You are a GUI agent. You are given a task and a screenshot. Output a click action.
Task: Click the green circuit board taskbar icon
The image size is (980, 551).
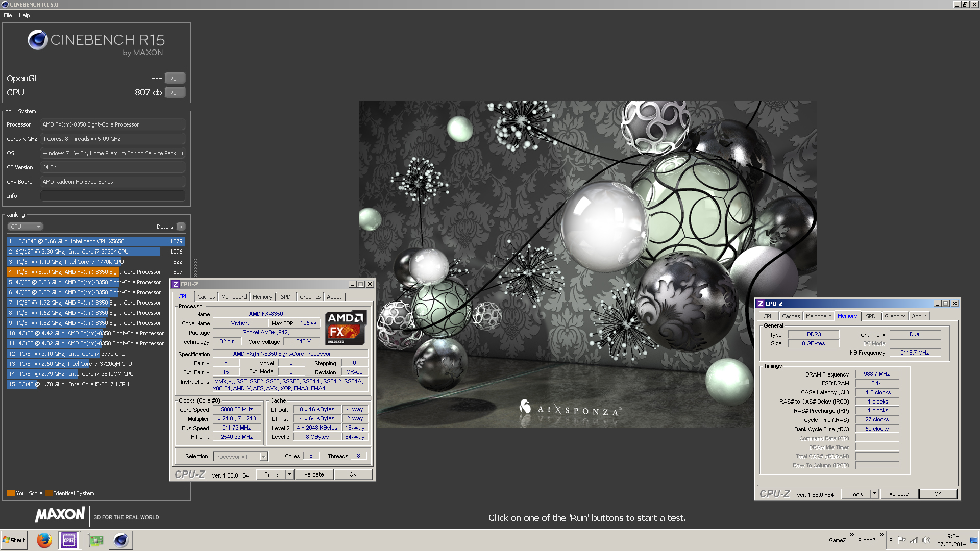tap(95, 540)
